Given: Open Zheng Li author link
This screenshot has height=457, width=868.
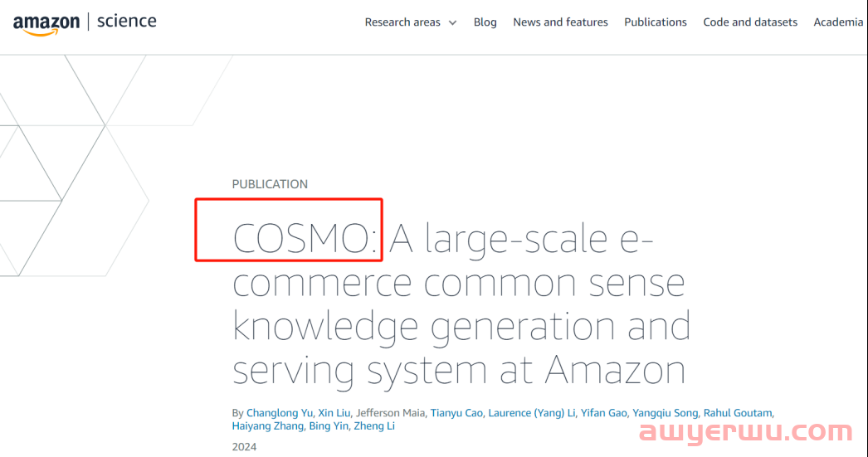Looking at the screenshot, I should 374,426.
